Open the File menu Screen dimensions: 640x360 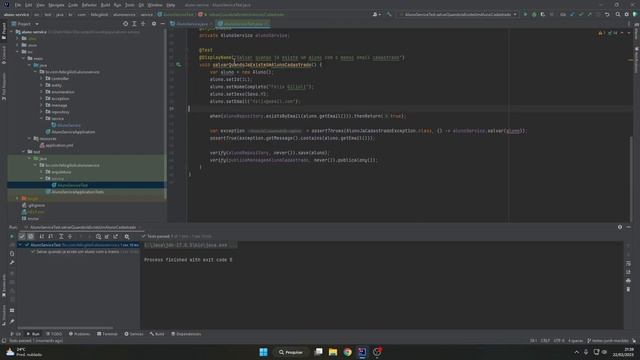[18, 5]
